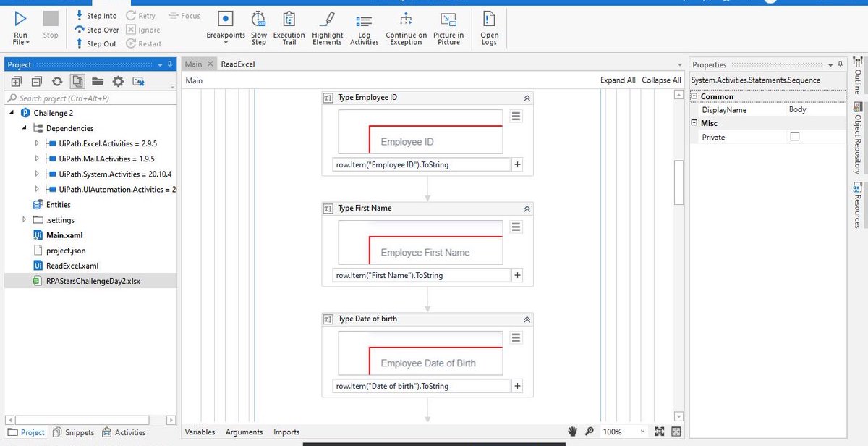The width and height of the screenshot is (868, 446).
Task: Expand UiPath.System.Activities dependency
Action: point(37,174)
